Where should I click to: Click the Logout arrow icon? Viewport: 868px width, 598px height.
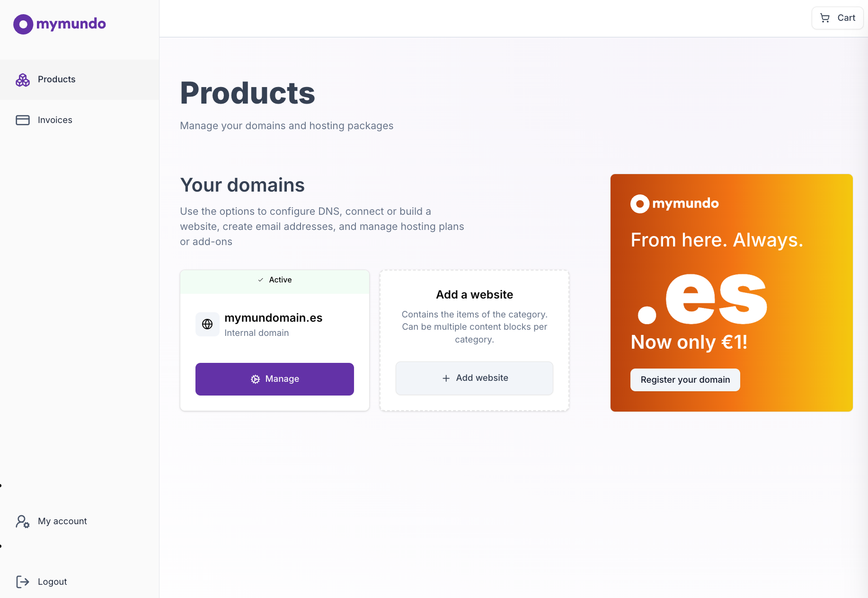22,581
